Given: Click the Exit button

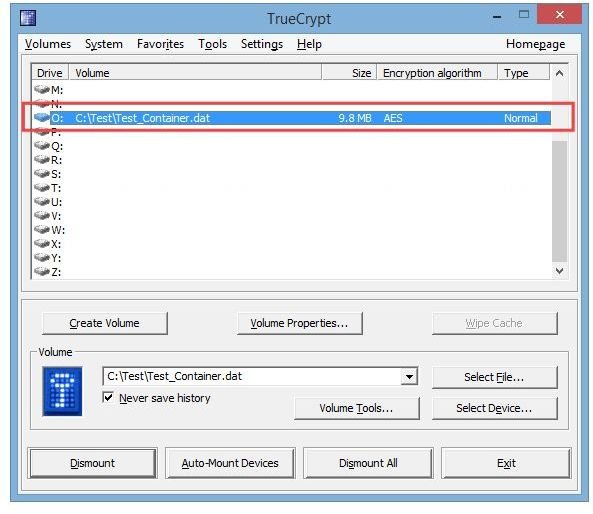Looking at the screenshot, I should (506, 463).
